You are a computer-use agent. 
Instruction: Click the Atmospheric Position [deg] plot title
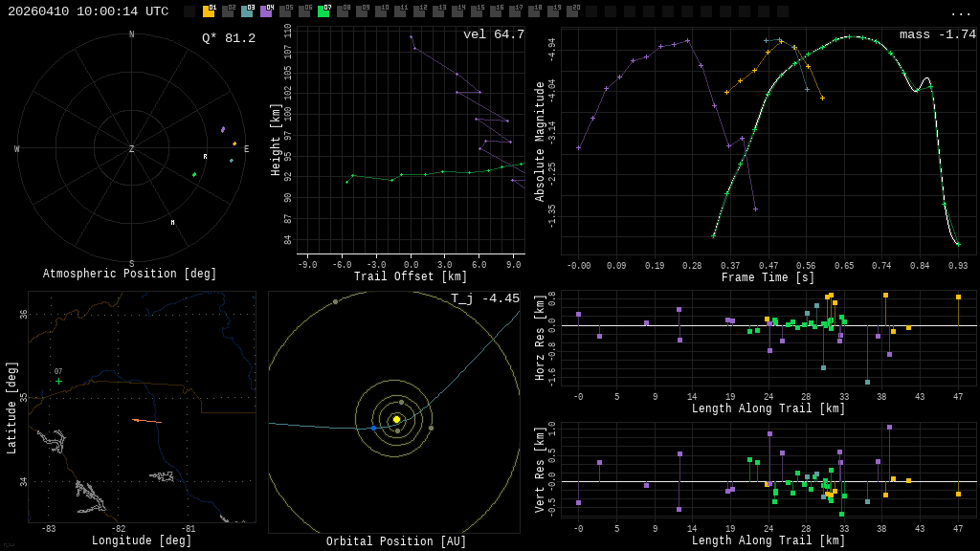tap(130, 275)
